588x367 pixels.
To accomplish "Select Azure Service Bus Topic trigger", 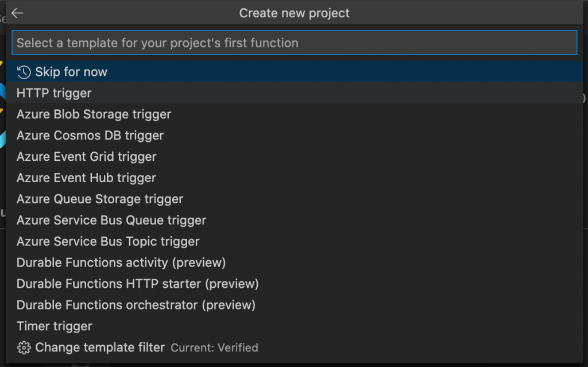I will 108,242.
